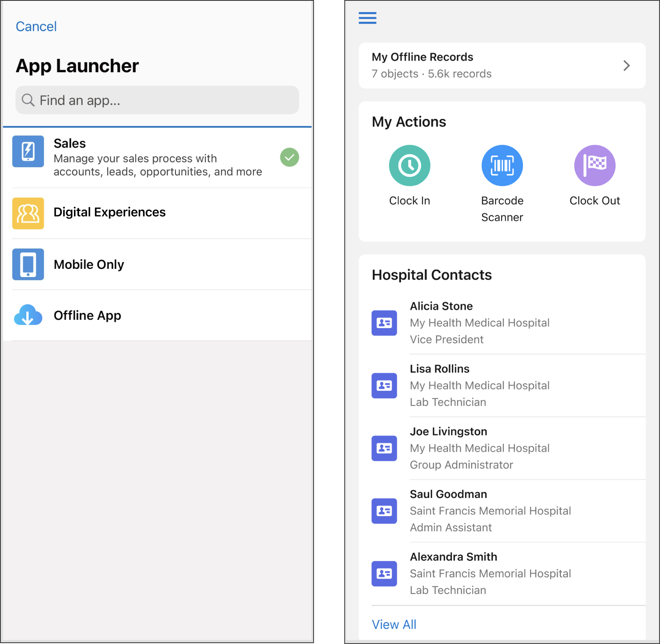Viewport: 660px width, 644px height.
Task: Click the Cancel link
Action: [36, 26]
